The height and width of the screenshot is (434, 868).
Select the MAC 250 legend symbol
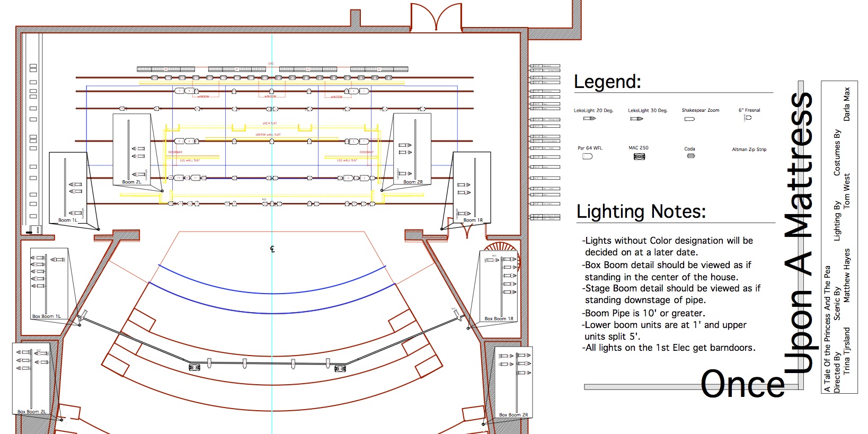(639, 156)
